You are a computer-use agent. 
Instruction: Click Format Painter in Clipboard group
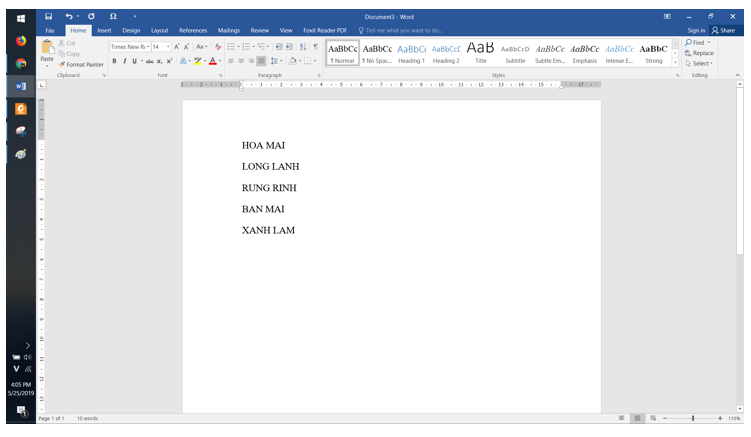pyautogui.click(x=81, y=64)
